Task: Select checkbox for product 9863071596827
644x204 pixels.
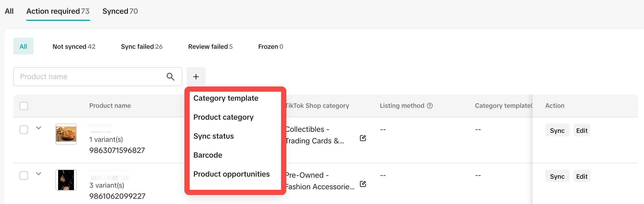Action: pos(24,130)
